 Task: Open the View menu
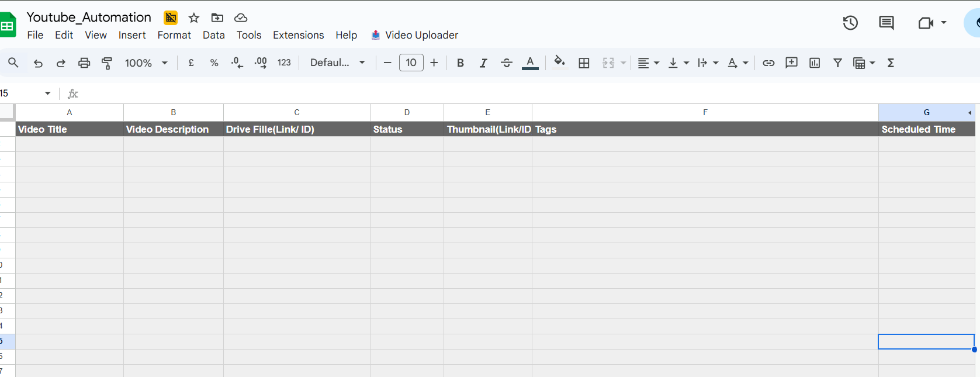tap(96, 35)
